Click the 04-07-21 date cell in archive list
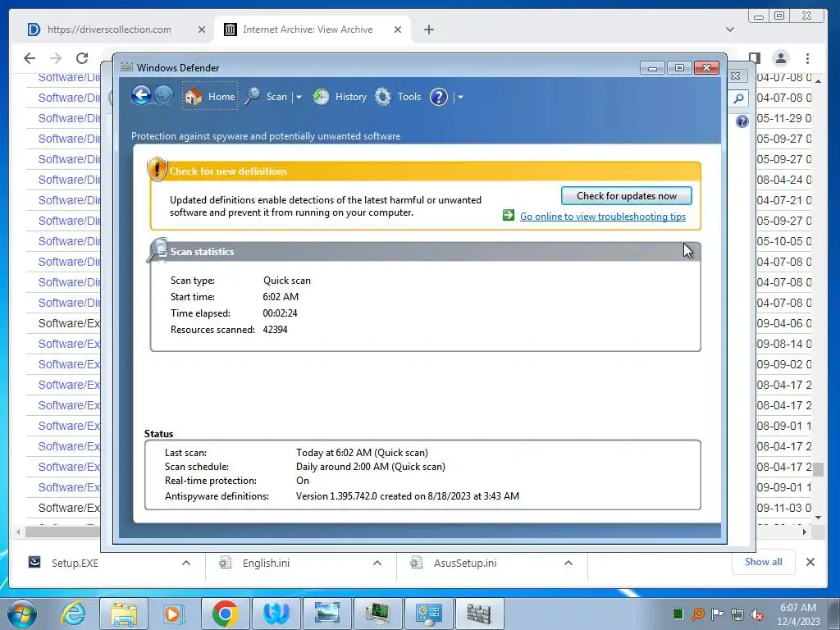 pos(784,200)
